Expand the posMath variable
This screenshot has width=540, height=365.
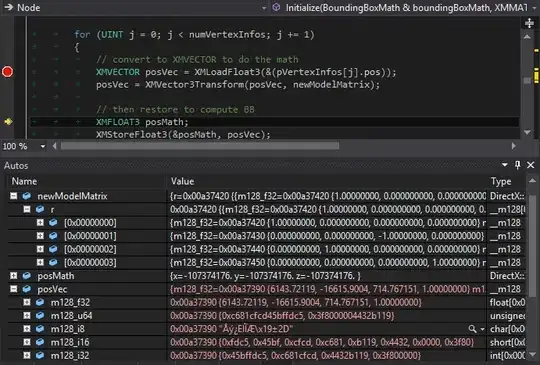pos(13,275)
